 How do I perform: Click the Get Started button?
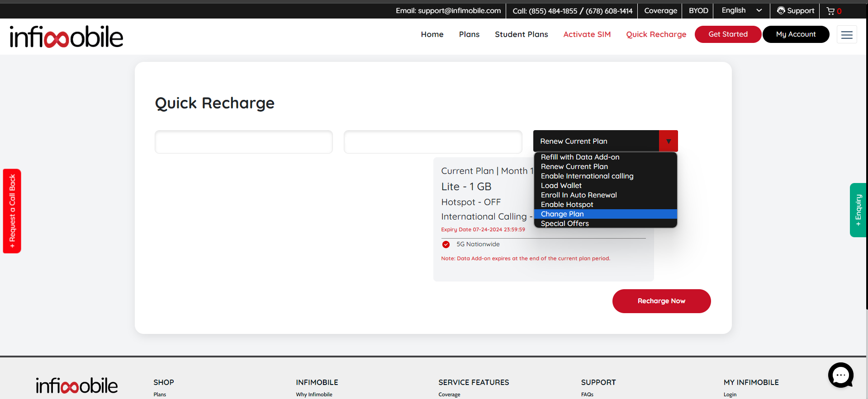click(728, 34)
